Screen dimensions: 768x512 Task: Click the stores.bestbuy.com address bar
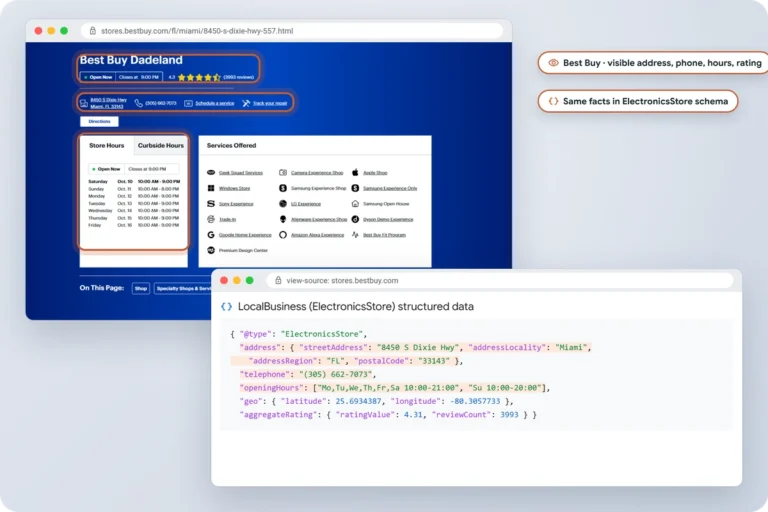(292, 31)
